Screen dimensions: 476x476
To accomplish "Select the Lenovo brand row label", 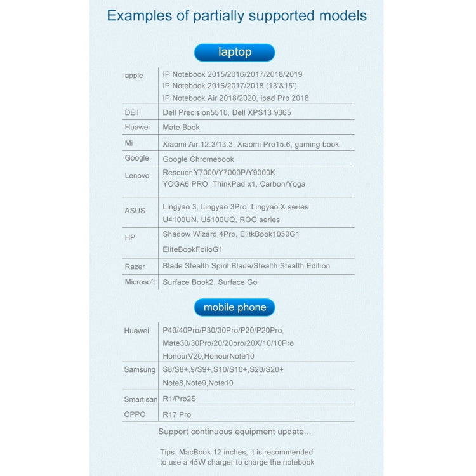I will point(137,175).
